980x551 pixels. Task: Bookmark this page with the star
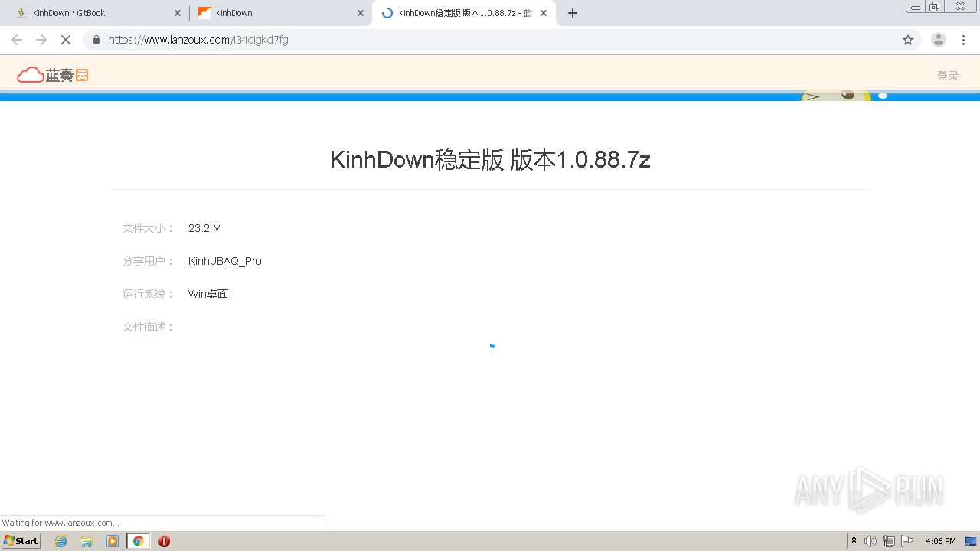[x=908, y=40]
